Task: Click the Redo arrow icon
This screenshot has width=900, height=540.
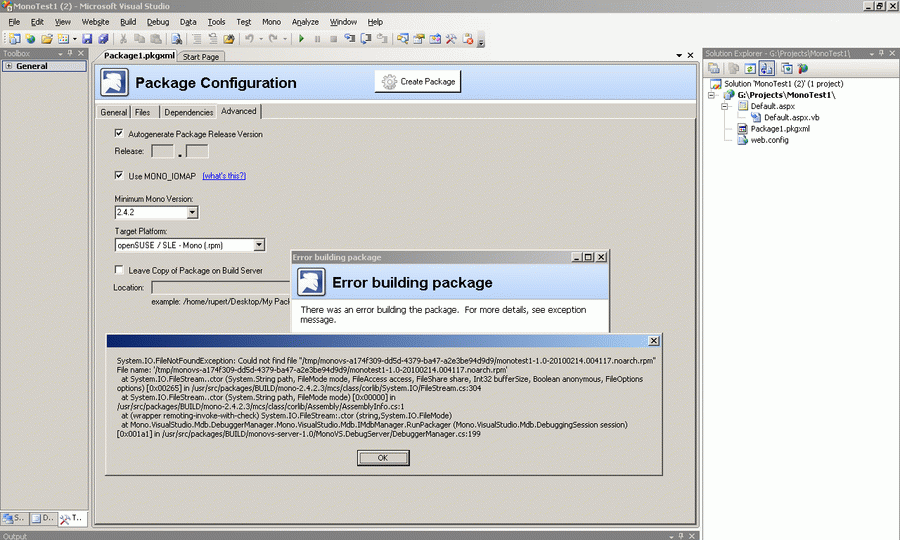Action: 273,39
